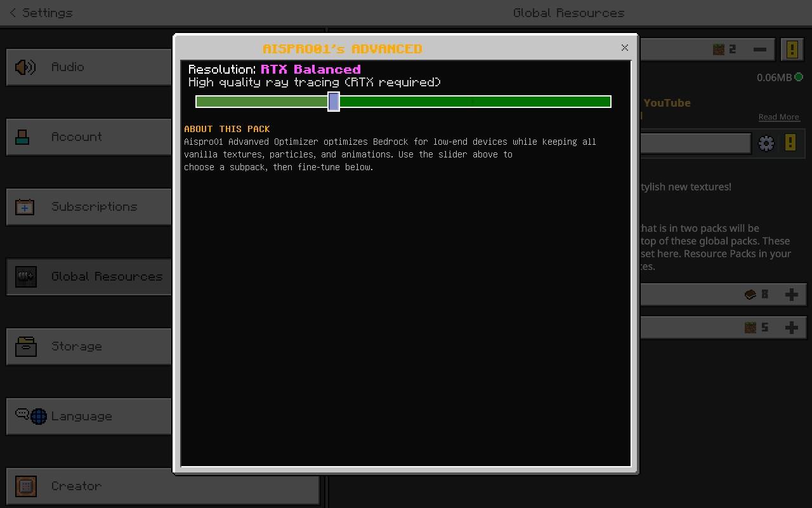Click the resolution slider handle
Viewport: 812px width, 508px height.
[x=334, y=102]
